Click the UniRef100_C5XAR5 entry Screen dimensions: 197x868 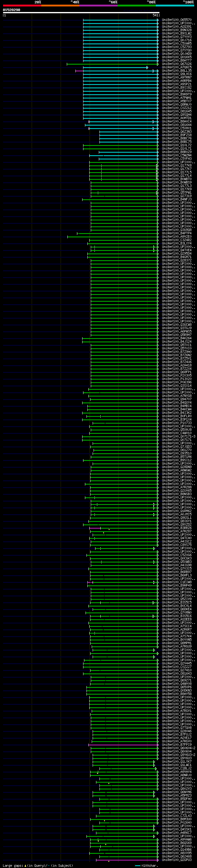tap(177, 43)
